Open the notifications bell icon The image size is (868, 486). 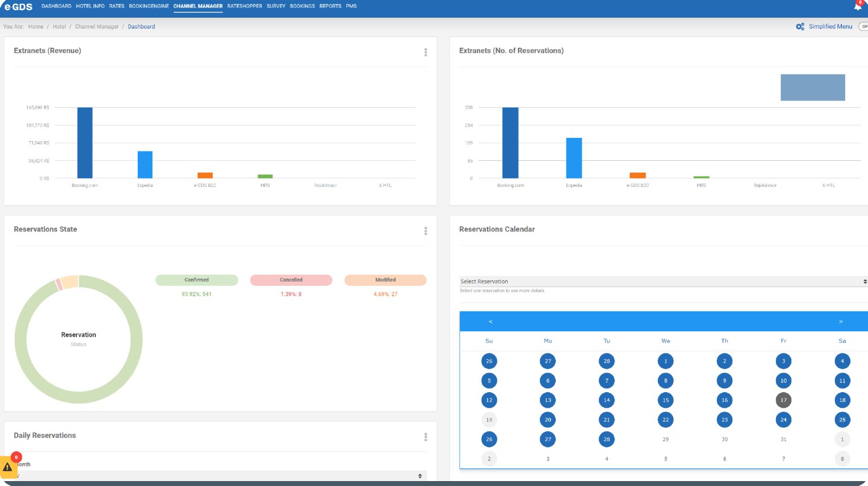[858, 7]
